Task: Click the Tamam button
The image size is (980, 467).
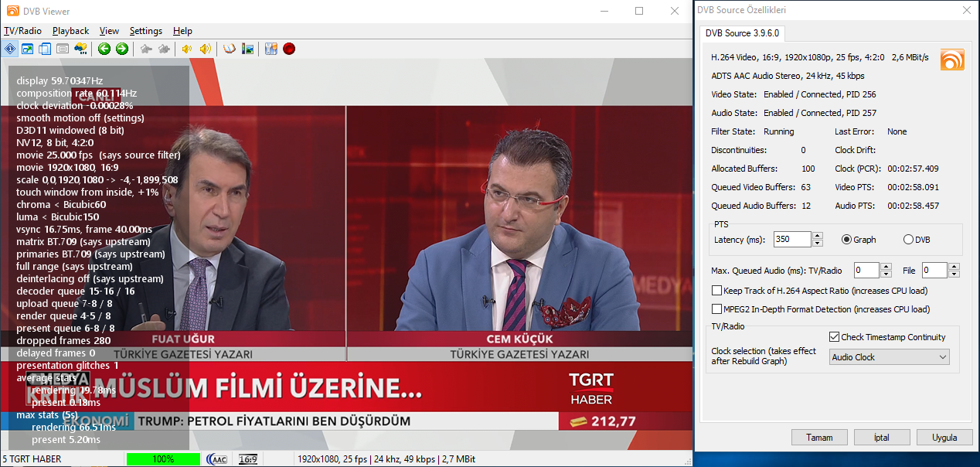Action: click(819, 438)
